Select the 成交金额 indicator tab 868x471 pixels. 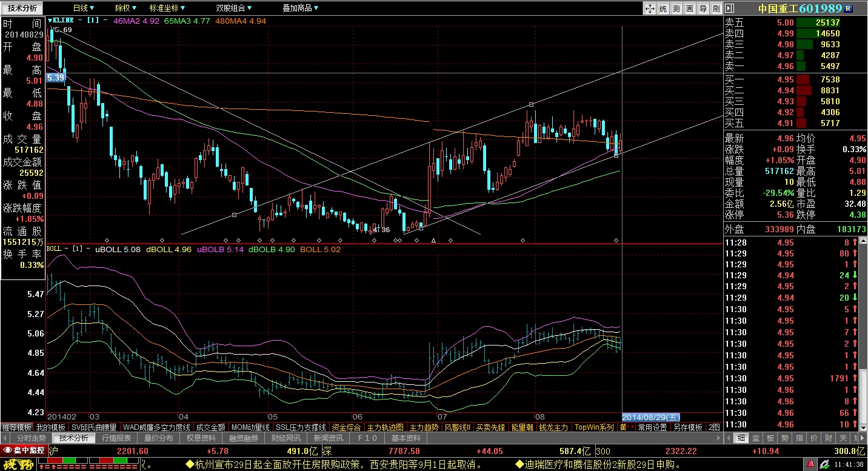(x=211, y=427)
